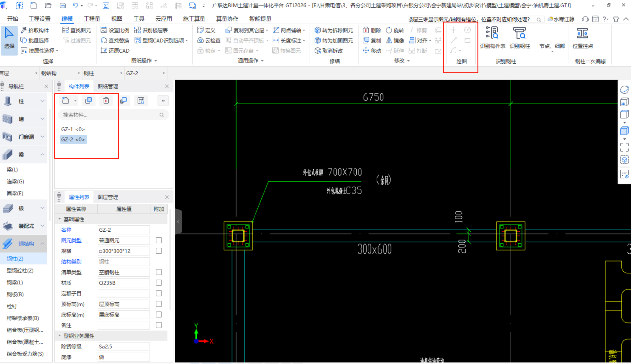The height and width of the screenshot is (364, 631).
Task: Click 长度标注 button
Action: [x=289, y=40]
